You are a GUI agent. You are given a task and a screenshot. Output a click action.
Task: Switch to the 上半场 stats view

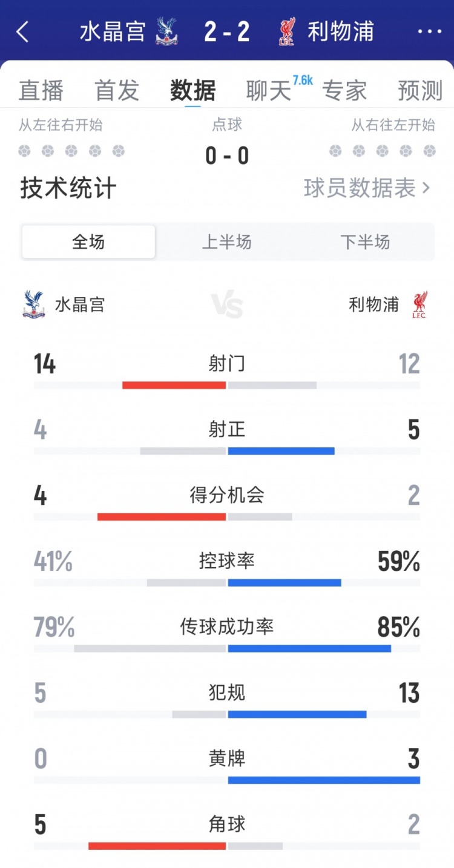point(227,242)
